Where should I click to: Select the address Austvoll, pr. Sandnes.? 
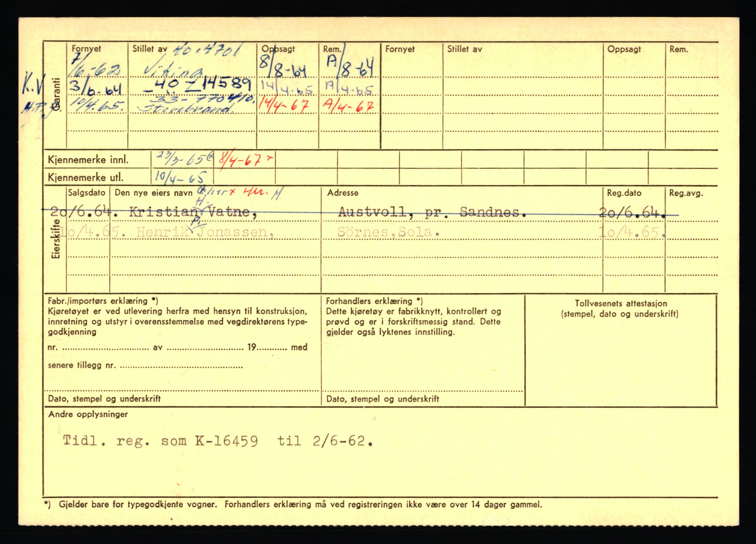pos(432,212)
